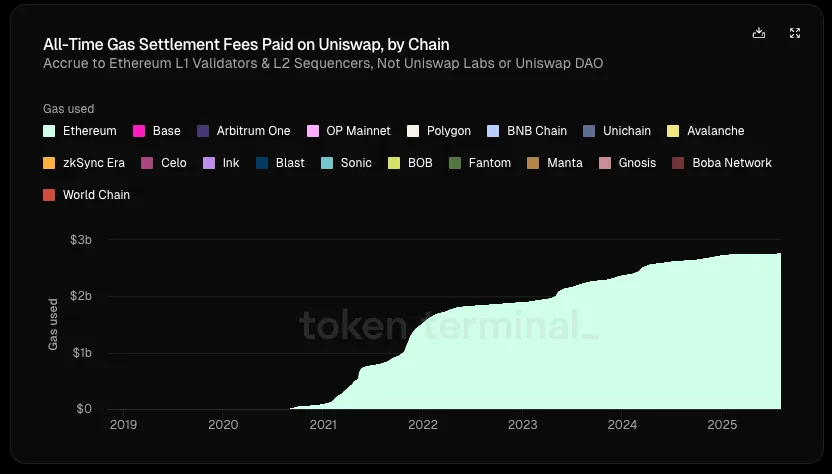Screen dimensions: 832x474
Task: Click the chart title text
Action: (x=246, y=44)
